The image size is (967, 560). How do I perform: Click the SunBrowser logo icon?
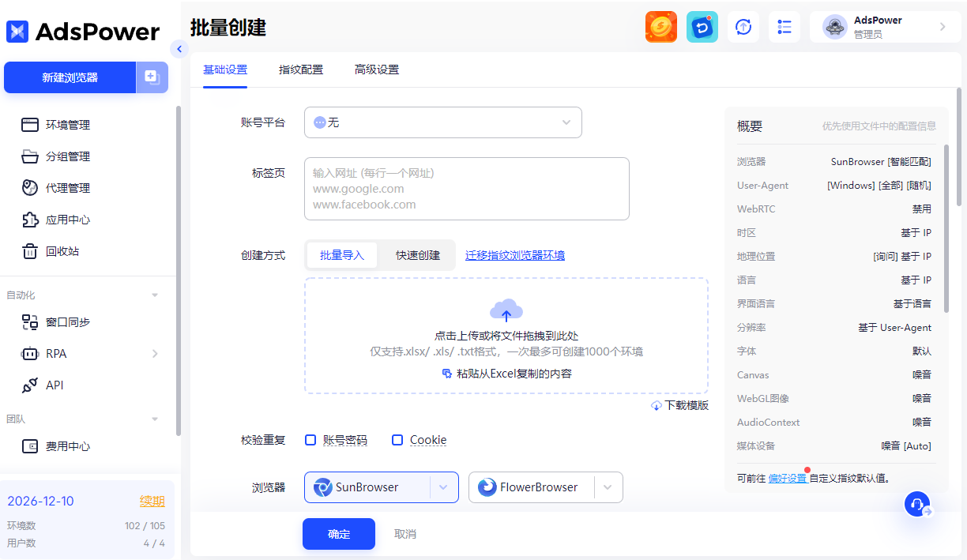click(323, 487)
